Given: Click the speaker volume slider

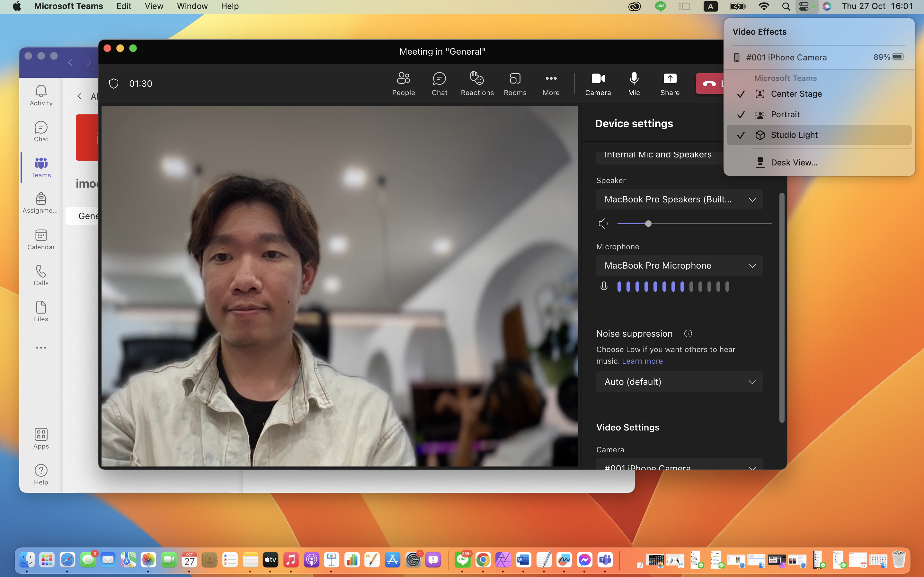Looking at the screenshot, I should point(694,224).
